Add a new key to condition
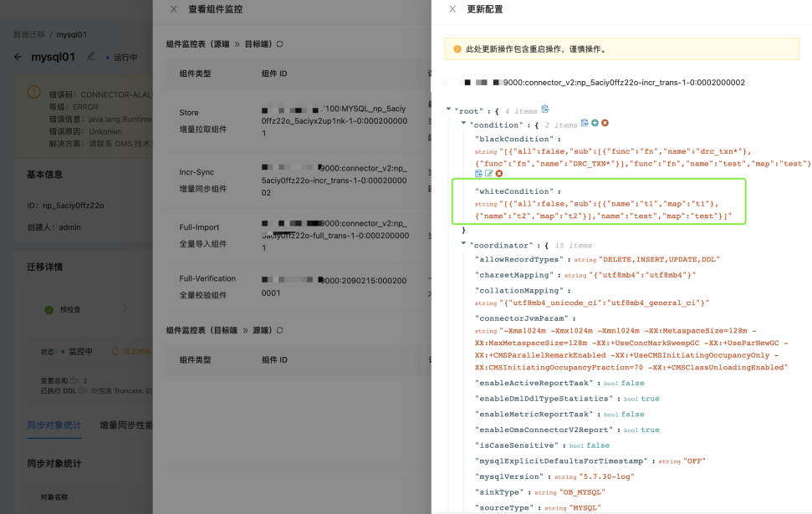Viewport: 812px width, 514px height. (x=595, y=123)
